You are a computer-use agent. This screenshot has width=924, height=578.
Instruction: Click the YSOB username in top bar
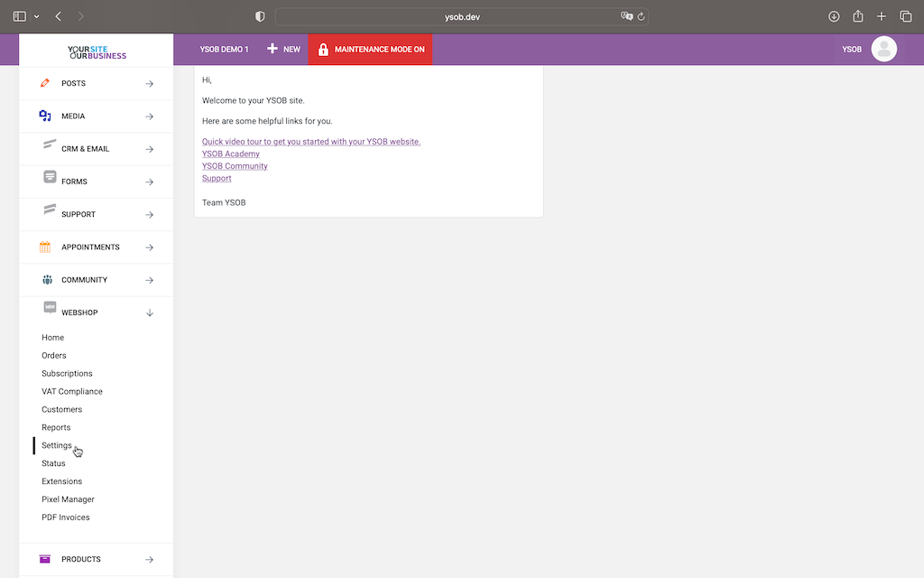pos(852,49)
